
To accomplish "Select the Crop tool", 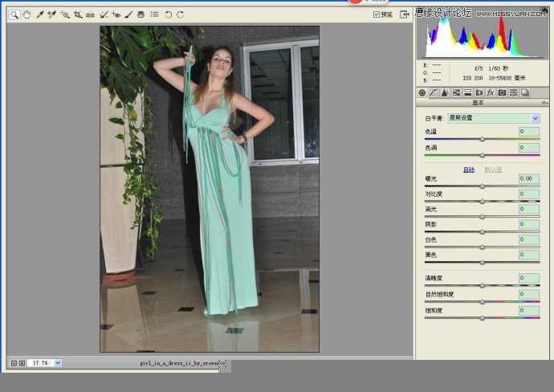I will pos(78,14).
